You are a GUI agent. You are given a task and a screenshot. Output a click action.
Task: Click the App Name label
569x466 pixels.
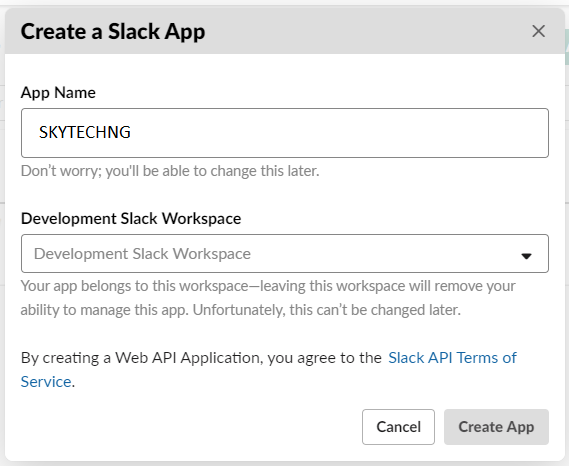point(58,93)
